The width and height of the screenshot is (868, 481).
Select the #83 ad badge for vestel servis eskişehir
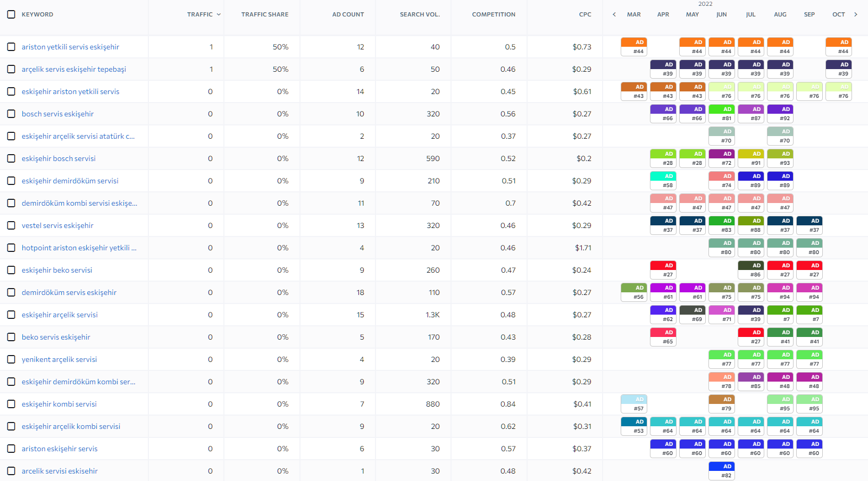(x=722, y=225)
